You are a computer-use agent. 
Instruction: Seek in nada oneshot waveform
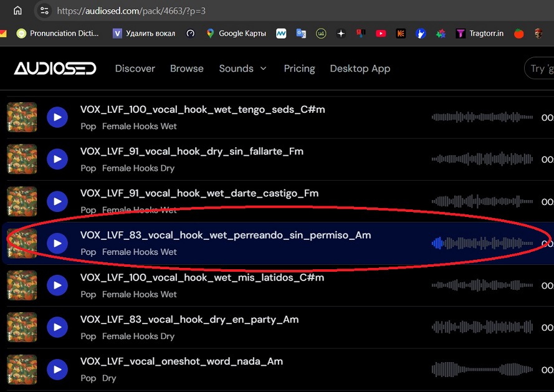pyautogui.click(x=482, y=370)
